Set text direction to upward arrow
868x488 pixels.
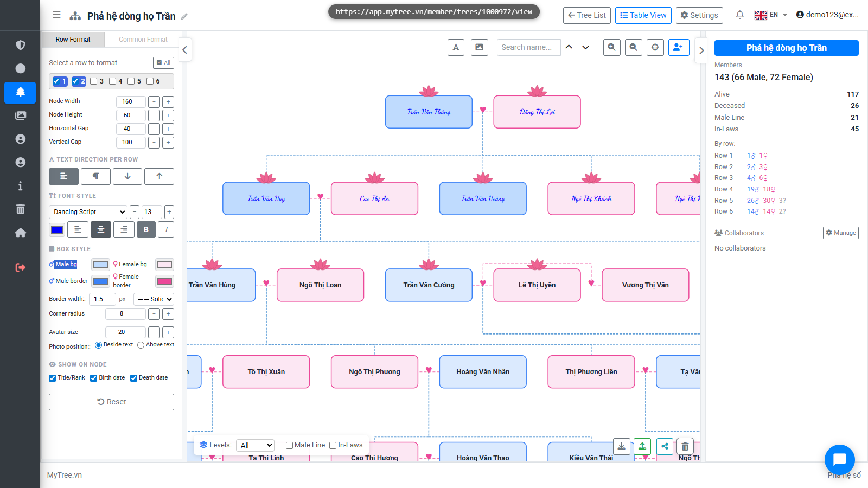[x=159, y=176]
